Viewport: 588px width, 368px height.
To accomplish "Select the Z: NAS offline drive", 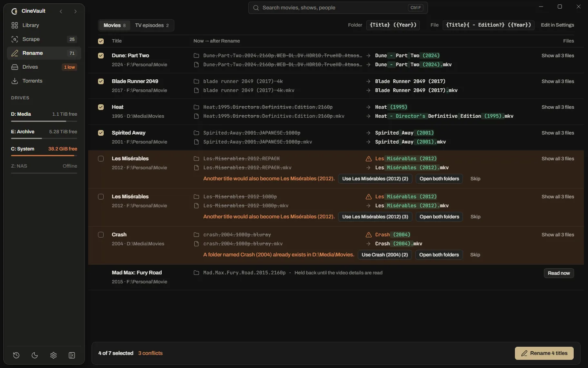I will pyautogui.click(x=44, y=169).
